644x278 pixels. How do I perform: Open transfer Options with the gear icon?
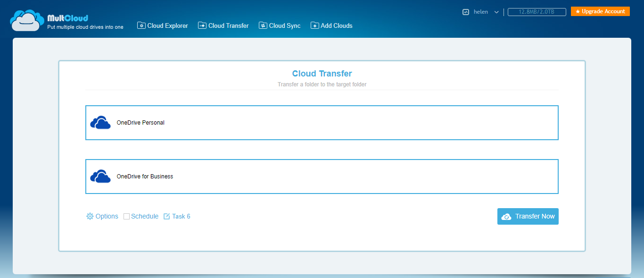point(90,216)
